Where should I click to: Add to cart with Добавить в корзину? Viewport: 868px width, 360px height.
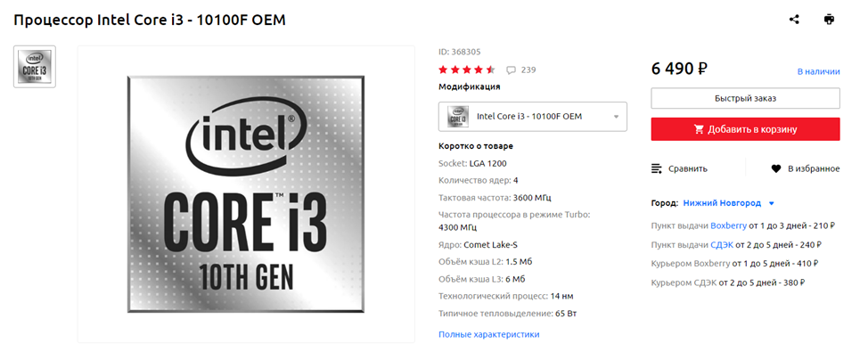(745, 129)
